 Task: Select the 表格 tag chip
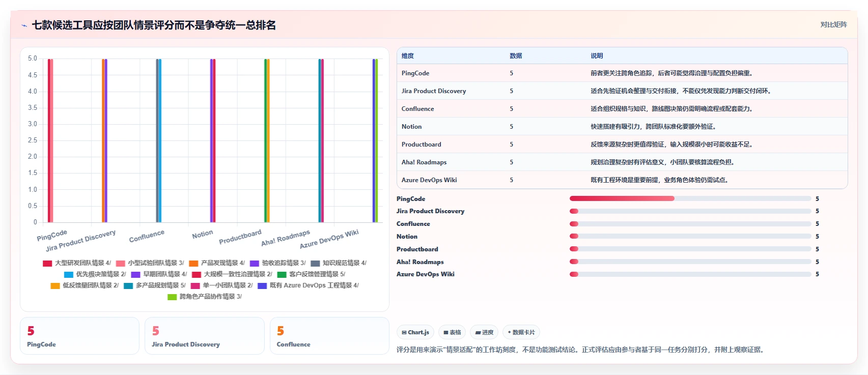[452, 332]
